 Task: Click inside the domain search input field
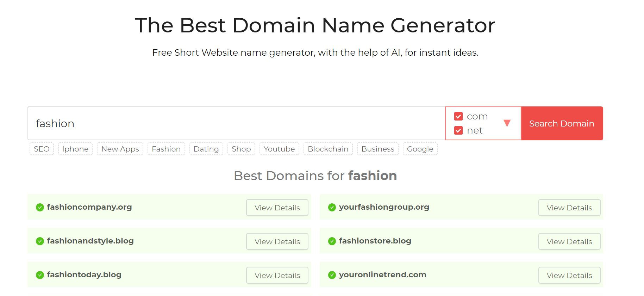(x=211, y=123)
